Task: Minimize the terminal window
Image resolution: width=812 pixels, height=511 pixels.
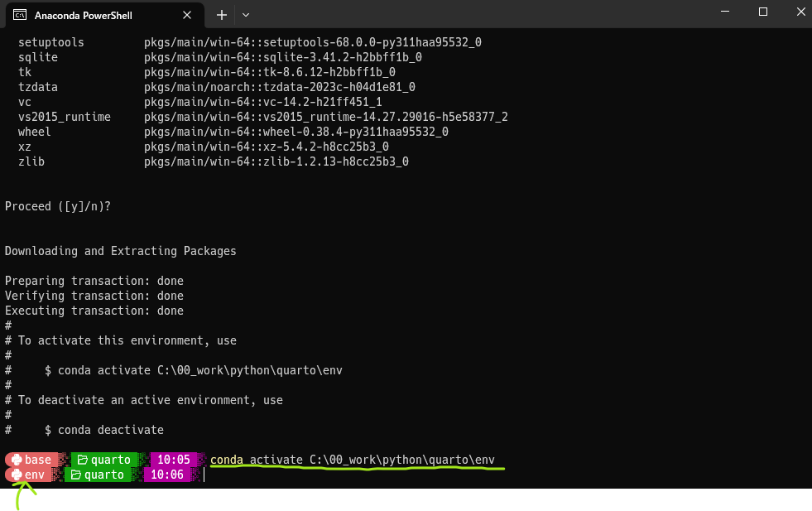Action: [x=724, y=12]
